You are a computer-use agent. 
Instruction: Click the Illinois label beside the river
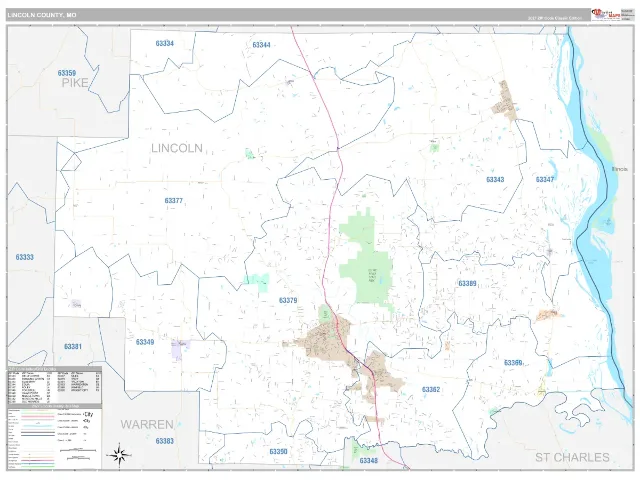pyautogui.click(x=619, y=169)
